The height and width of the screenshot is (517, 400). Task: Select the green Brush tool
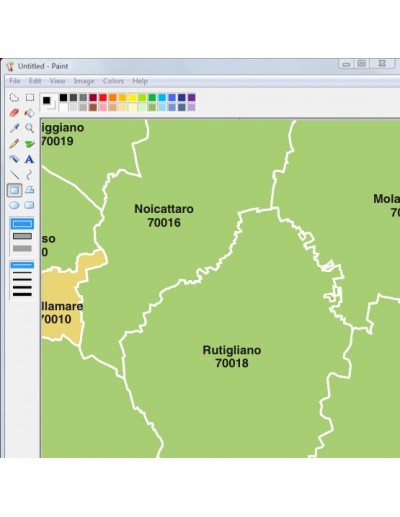(29, 144)
